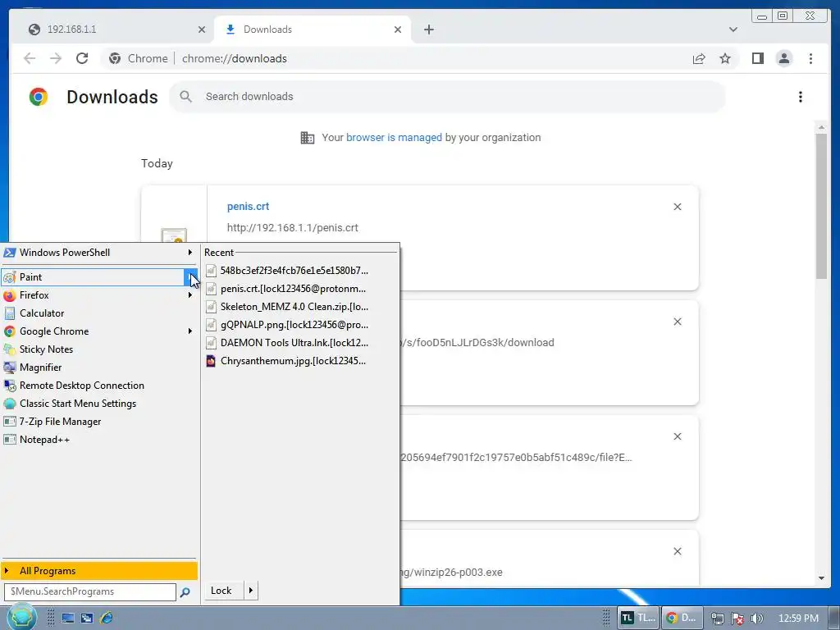
Task: Expand All Programs list
Action: (x=98, y=571)
